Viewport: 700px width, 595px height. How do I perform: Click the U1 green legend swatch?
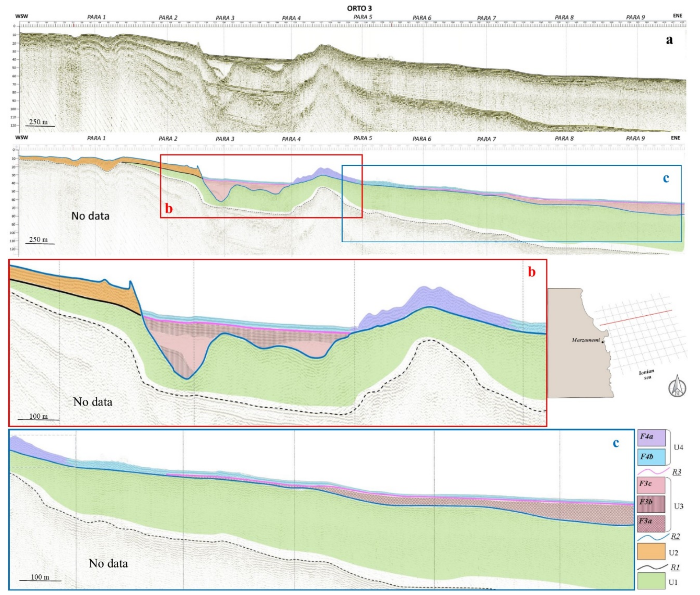click(651, 580)
